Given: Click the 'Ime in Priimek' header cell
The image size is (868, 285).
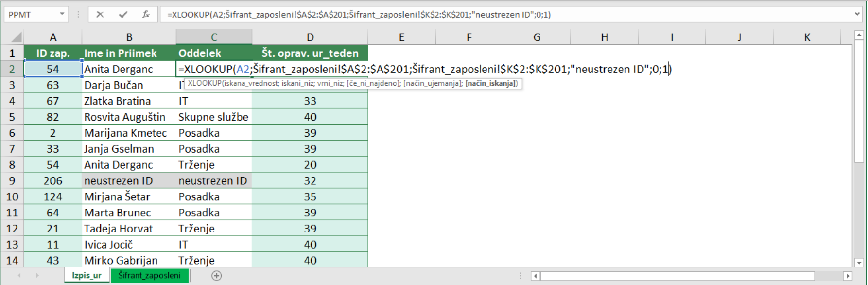Looking at the screenshot, I should [129, 53].
